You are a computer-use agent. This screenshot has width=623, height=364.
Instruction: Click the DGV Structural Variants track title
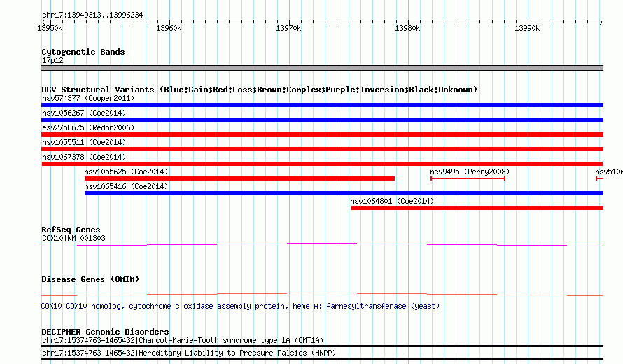tap(259, 90)
